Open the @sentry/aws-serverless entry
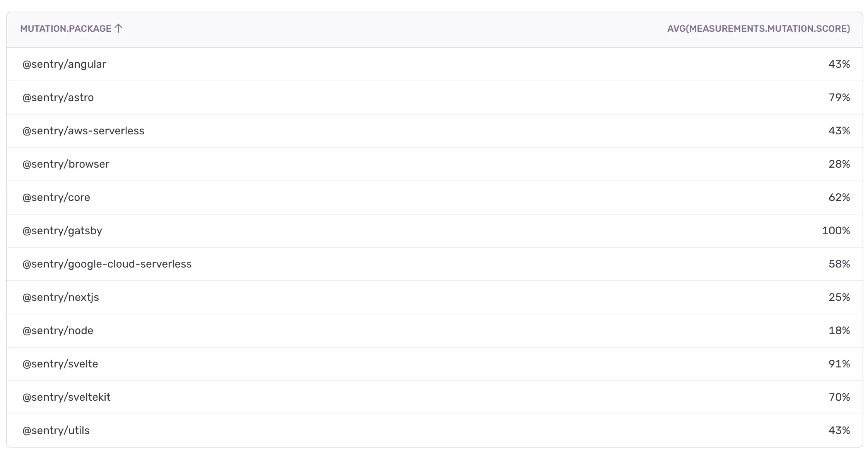The width and height of the screenshot is (868, 453). click(x=84, y=131)
